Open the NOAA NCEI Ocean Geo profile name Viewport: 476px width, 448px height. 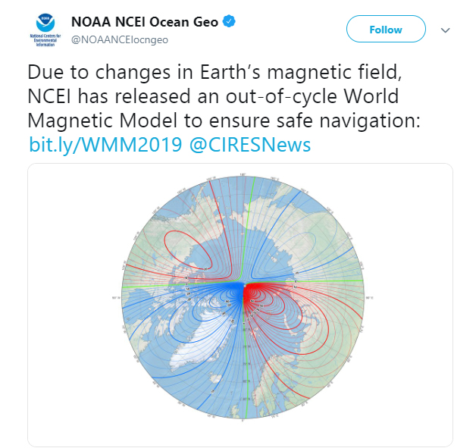[x=145, y=22]
